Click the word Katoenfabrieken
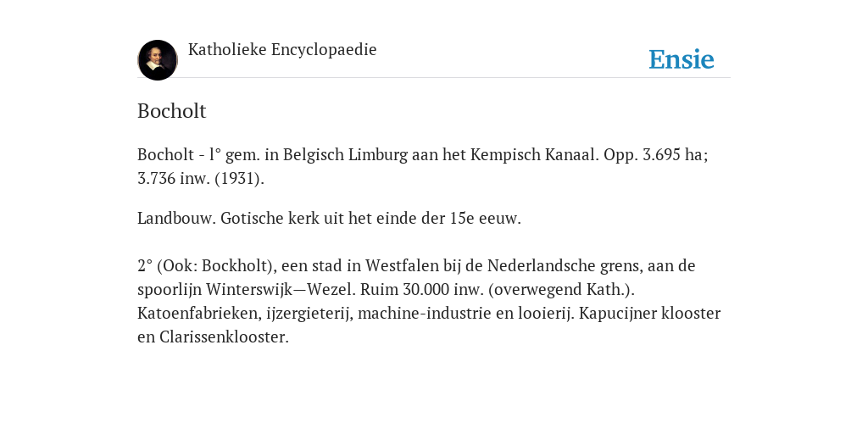Viewport: 868px width, 434px height. point(199,314)
